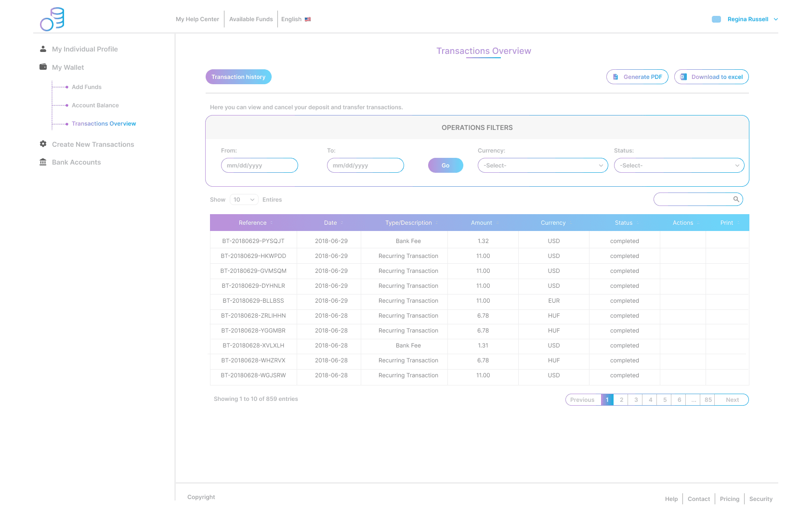This screenshot has height=513, width=812.
Task: Click the person icon beside My Individual Profile
Action: [43, 49]
